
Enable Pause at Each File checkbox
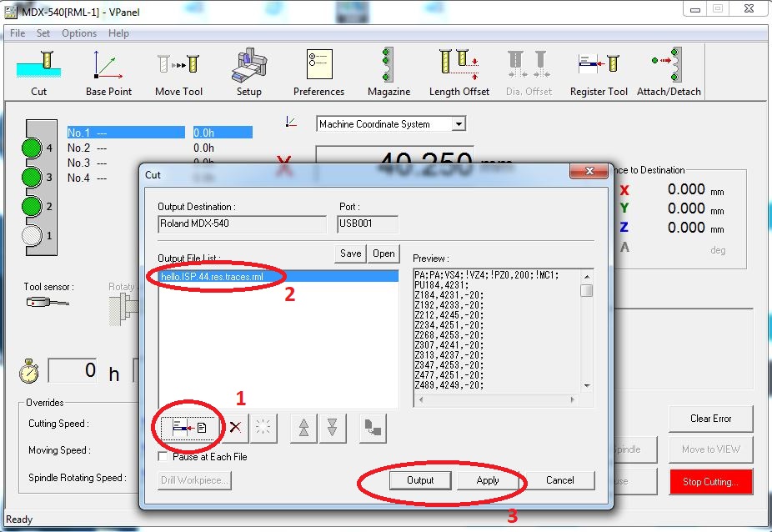click(x=163, y=457)
